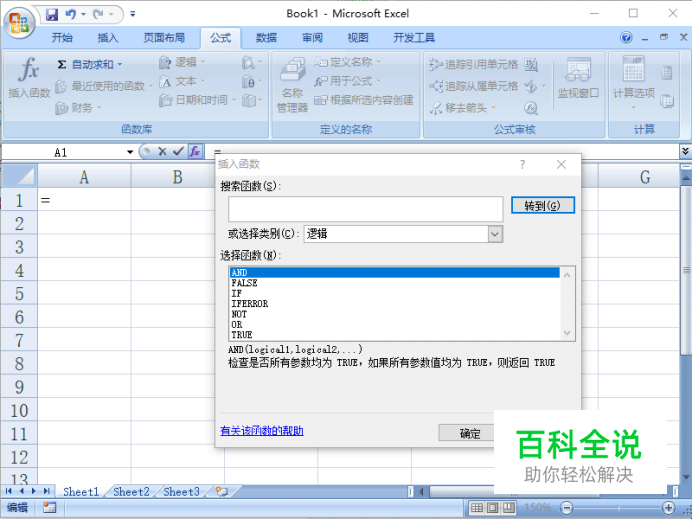Click 追踪引用单元格

(474, 64)
